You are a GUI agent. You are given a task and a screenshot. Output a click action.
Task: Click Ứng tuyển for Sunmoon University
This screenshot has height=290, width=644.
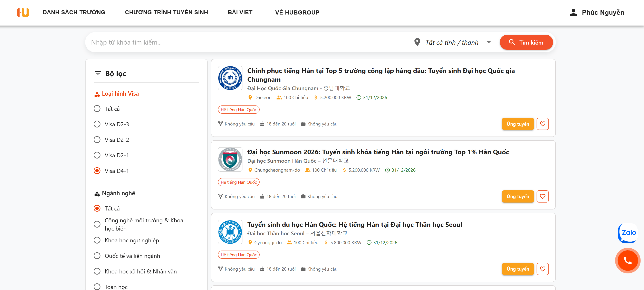[x=518, y=196]
